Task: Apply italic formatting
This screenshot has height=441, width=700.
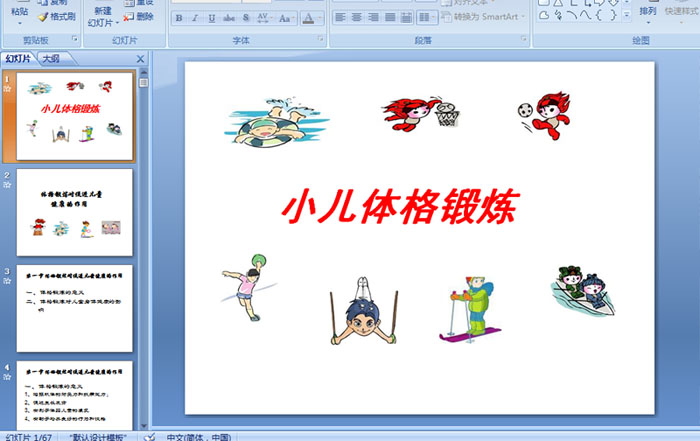Action: (195, 18)
